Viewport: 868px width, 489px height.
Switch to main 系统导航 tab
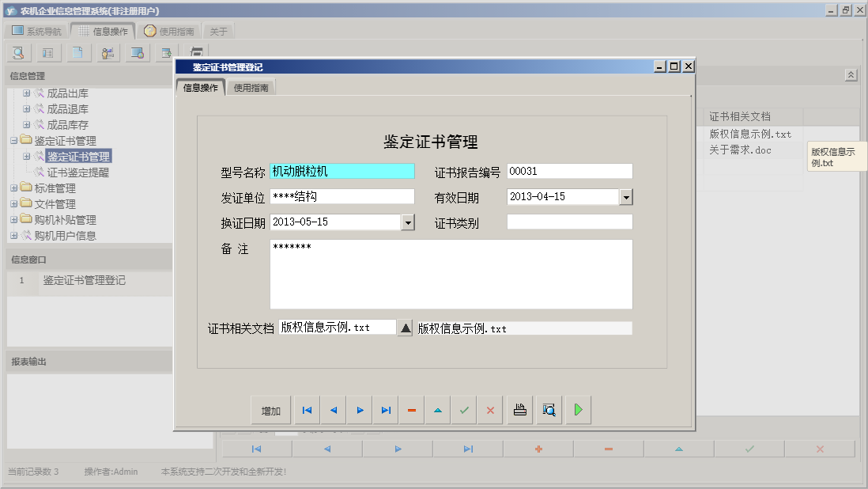tap(36, 31)
